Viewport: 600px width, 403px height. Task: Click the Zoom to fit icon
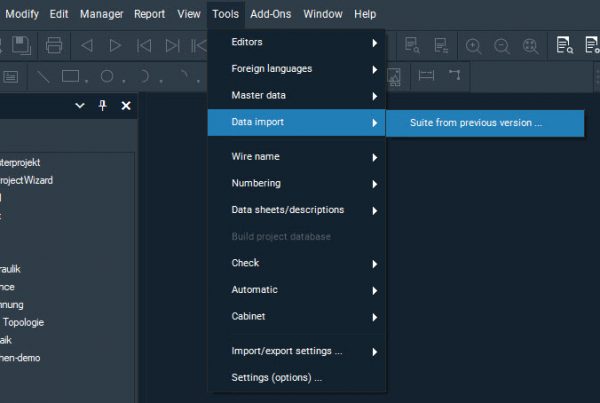pyautogui.click(x=530, y=45)
